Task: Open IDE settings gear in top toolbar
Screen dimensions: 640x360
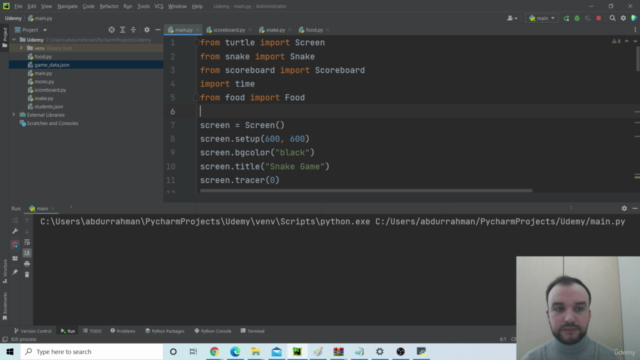Action: coord(623,18)
